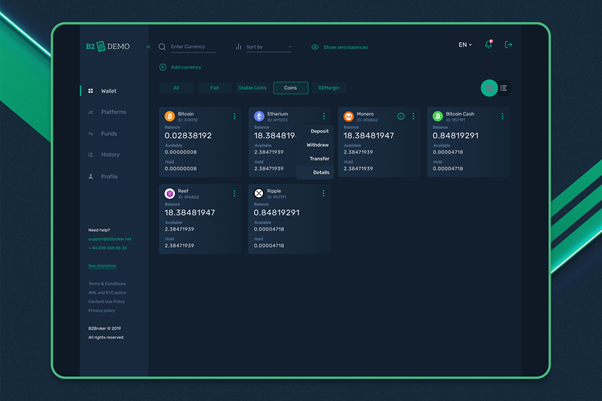Click the Profile person icon
Screen dimensions: 602x401
91,177
